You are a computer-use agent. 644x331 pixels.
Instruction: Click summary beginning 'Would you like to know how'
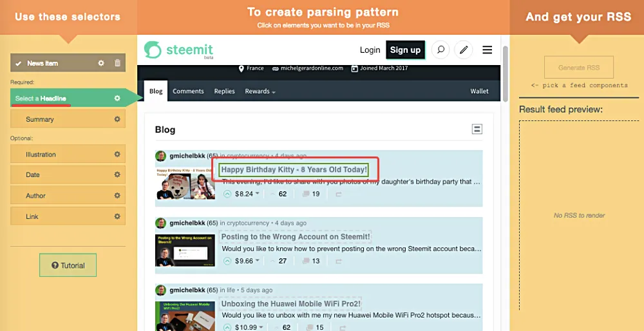352,249
